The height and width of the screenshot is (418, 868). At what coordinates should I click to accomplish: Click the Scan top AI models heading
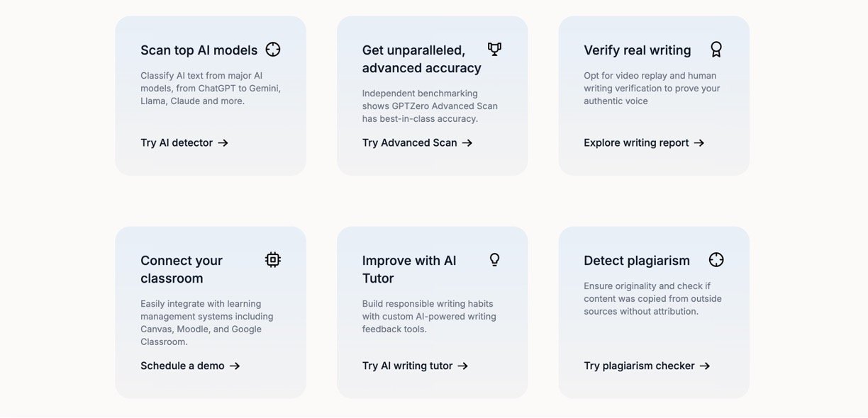199,50
